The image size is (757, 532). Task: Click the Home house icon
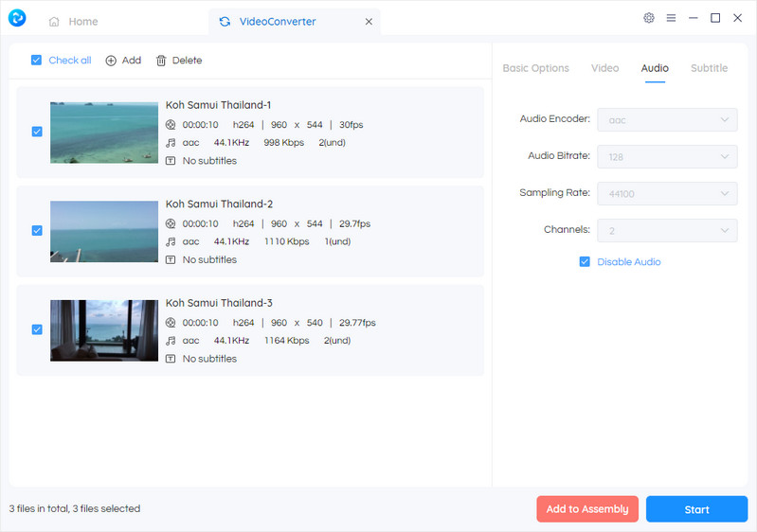point(54,22)
